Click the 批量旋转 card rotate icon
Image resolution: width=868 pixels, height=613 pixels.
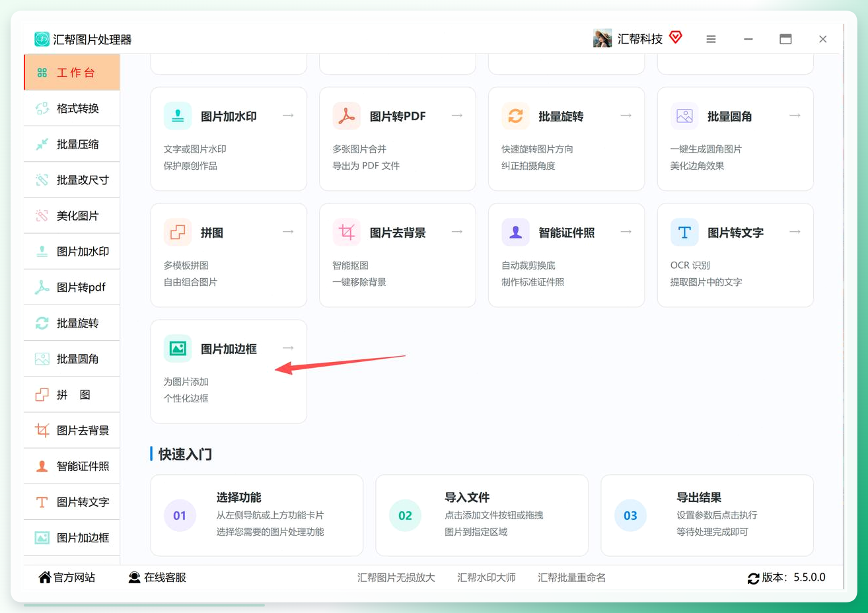click(x=515, y=116)
